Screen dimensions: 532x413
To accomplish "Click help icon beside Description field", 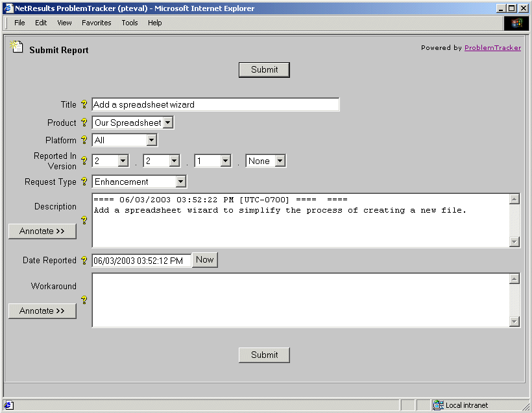I will [x=84, y=220].
